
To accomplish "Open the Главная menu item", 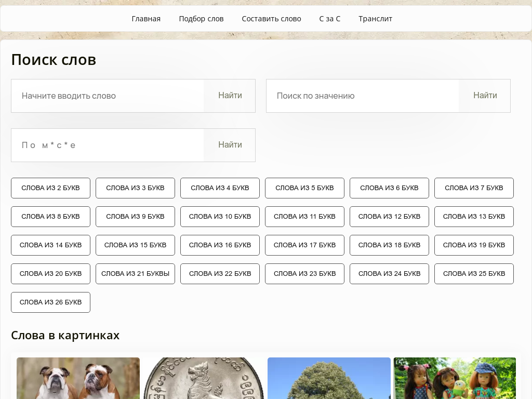I will 146,19.
